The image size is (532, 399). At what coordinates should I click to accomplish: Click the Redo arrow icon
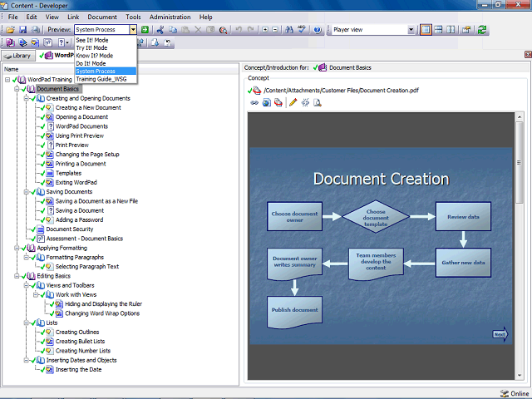(x=251, y=30)
